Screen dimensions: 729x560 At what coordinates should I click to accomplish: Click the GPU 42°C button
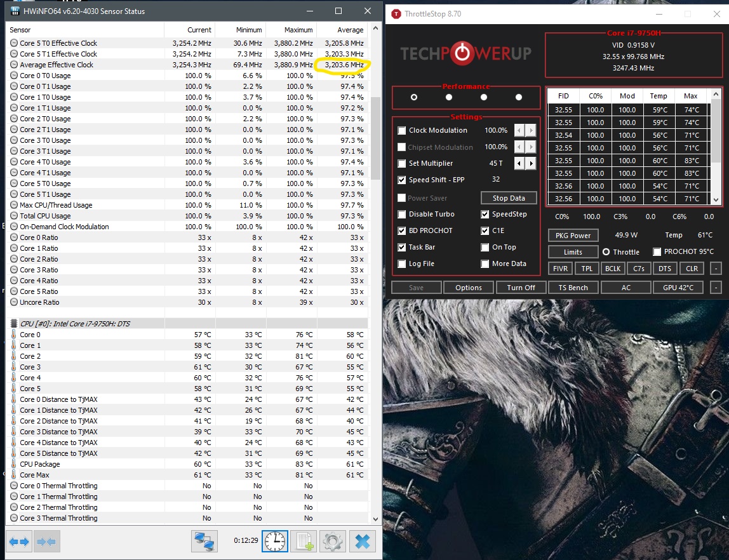click(678, 288)
